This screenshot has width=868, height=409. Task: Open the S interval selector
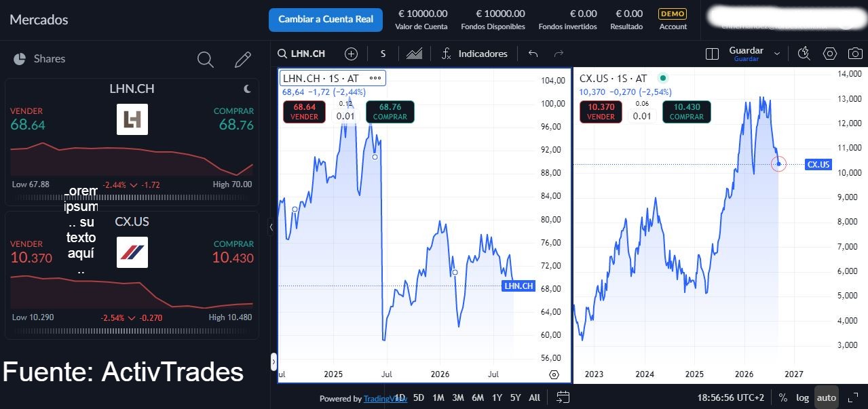click(x=383, y=54)
